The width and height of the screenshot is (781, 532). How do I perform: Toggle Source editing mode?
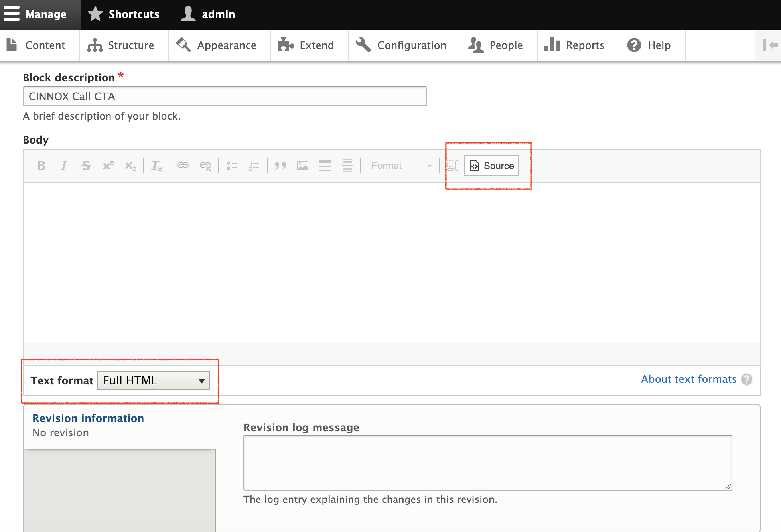(x=491, y=166)
